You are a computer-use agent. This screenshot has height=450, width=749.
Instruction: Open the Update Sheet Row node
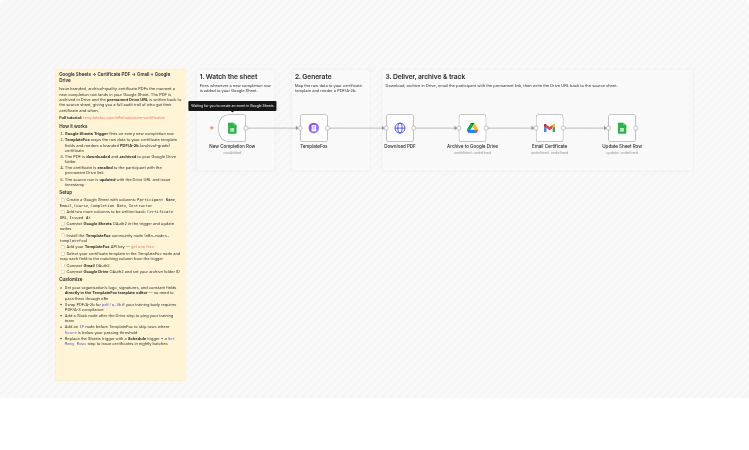pyautogui.click(x=622, y=128)
